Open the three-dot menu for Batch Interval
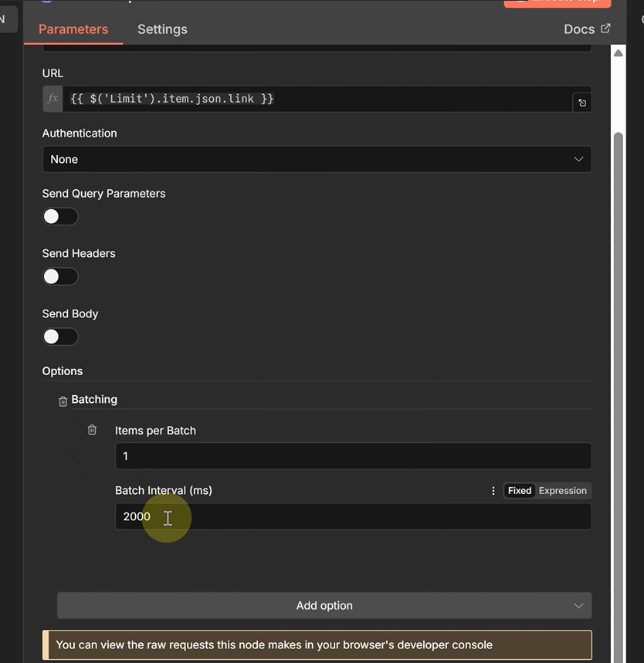Image resolution: width=644 pixels, height=663 pixels. (x=493, y=491)
